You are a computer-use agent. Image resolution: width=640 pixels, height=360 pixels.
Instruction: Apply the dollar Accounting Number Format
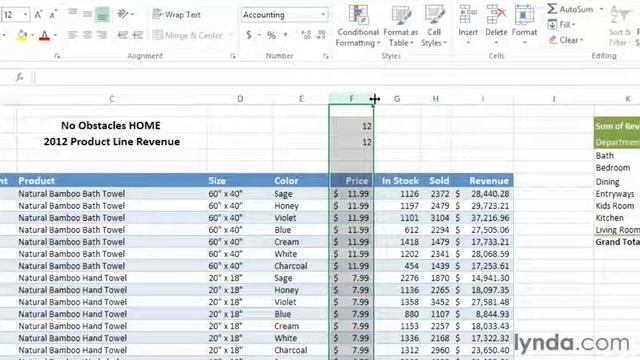click(x=249, y=36)
